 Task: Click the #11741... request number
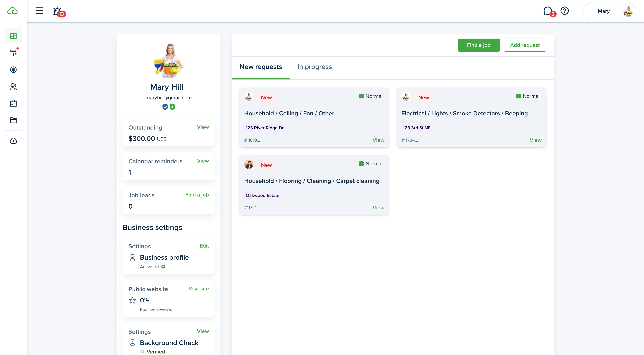click(x=252, y=208)
